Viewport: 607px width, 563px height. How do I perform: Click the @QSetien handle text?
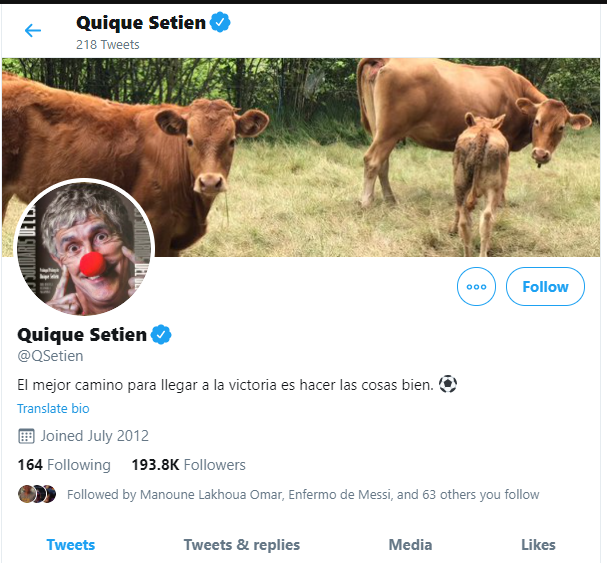[x=50, y=356]
